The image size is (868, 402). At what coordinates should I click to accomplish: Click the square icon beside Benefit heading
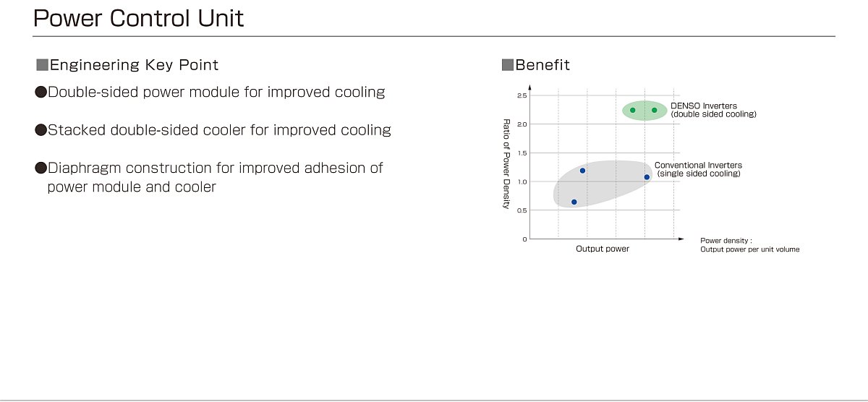pyautogui.click(x=507, y=65)
